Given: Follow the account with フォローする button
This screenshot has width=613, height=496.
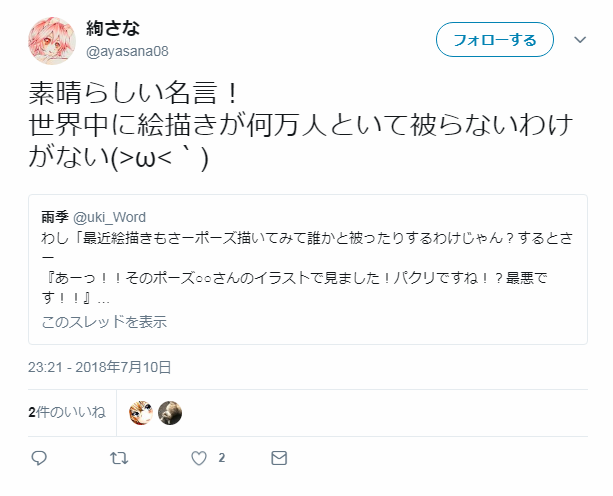Looking at the screenshot, I should pos(495,39).
